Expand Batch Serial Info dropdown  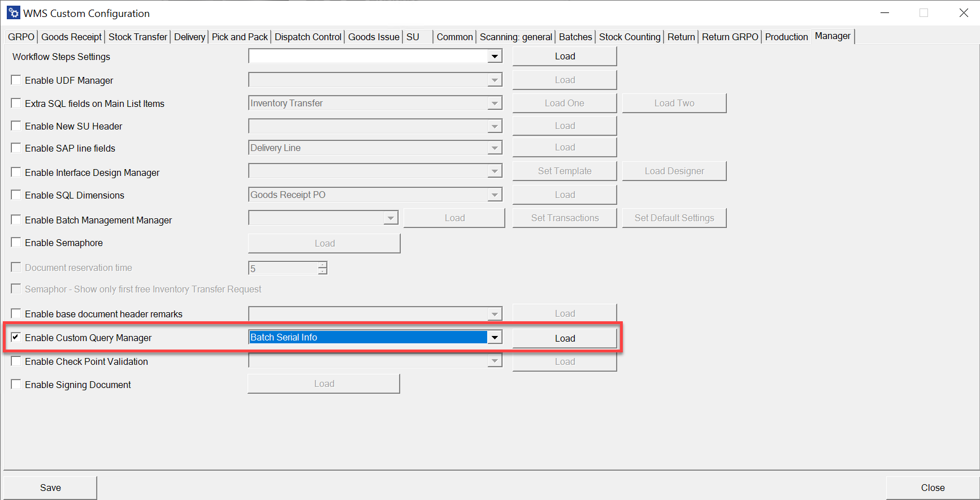click(x=495, y=338)
